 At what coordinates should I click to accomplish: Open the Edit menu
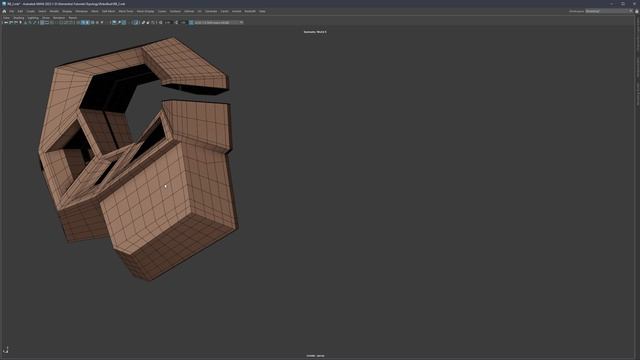(20, 11)
